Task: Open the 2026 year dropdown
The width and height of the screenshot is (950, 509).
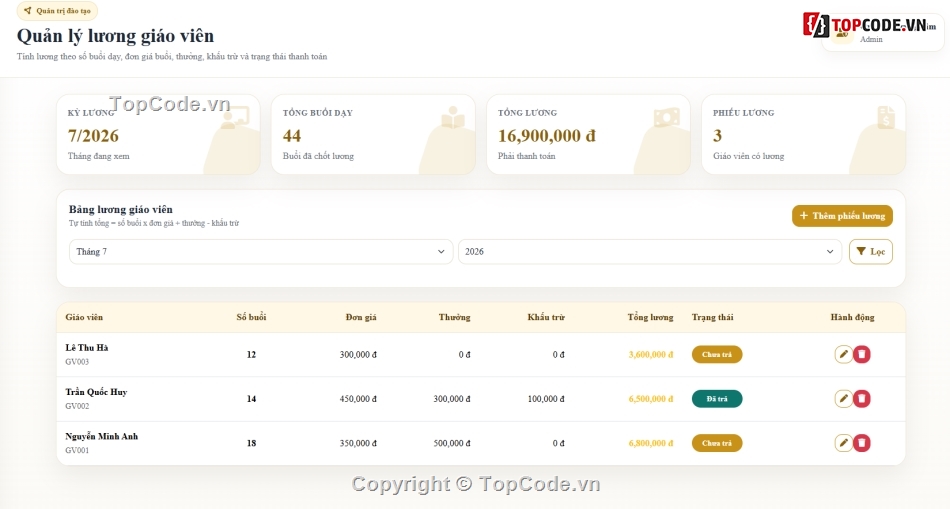Action: click(649, 251)
